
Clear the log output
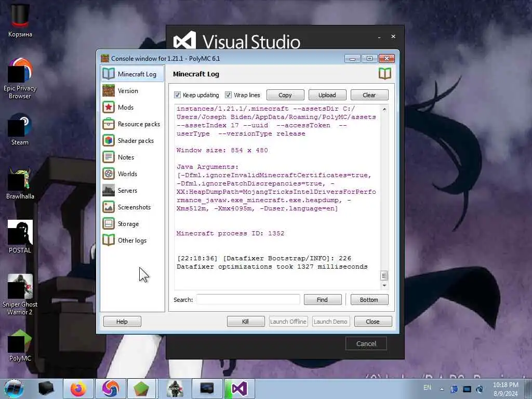369,95
